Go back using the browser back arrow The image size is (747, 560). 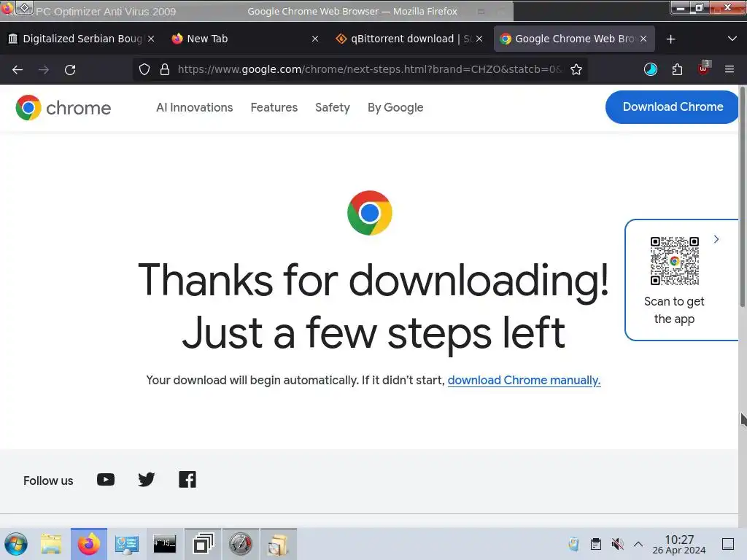click(x=18, y=69)
